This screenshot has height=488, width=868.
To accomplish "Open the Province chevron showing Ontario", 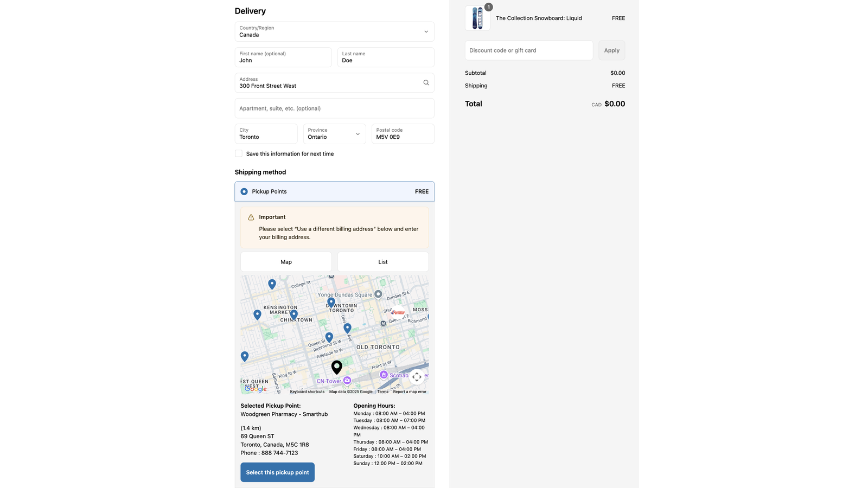I will pos(358,133).
